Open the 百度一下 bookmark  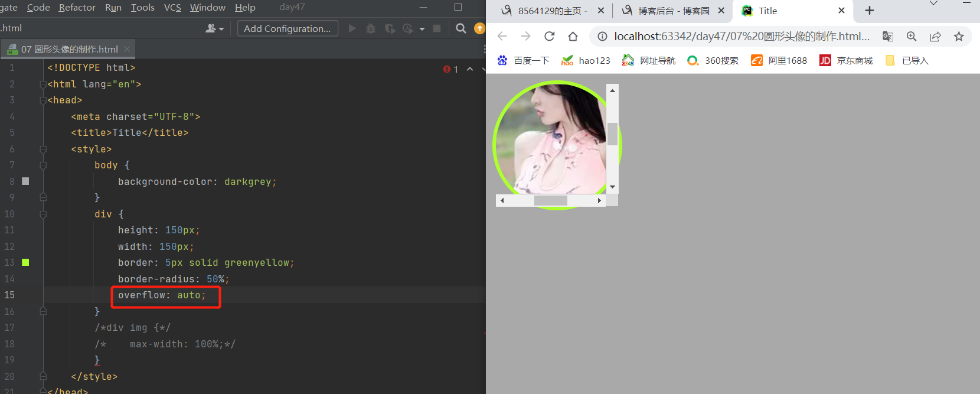pyautogui.click(x=523, y=60)
